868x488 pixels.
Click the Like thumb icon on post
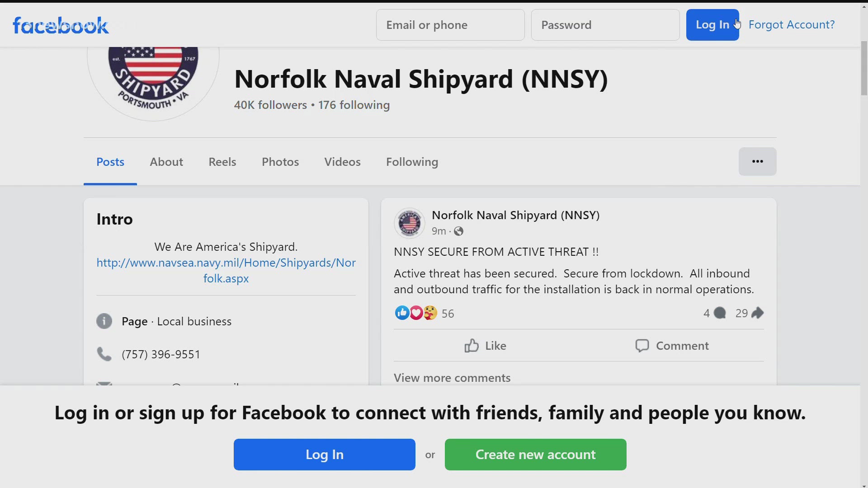pos(472,346)
